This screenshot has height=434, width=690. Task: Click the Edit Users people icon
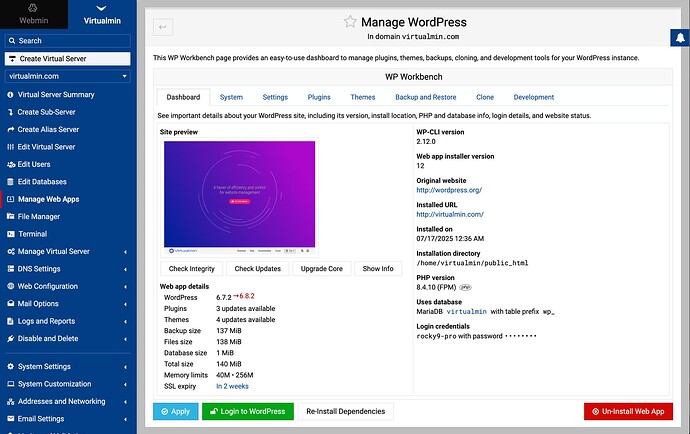[x=11, y=164]
